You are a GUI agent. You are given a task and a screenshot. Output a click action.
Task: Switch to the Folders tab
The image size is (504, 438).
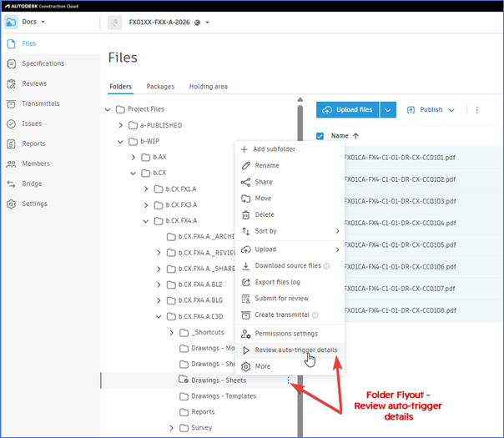[120, 87]
